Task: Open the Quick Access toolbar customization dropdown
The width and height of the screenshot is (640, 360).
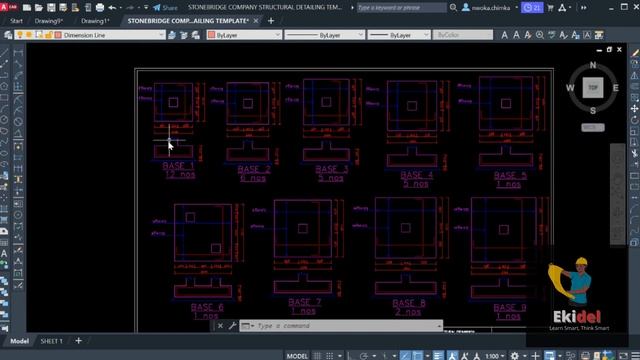Action: point(146,7)
